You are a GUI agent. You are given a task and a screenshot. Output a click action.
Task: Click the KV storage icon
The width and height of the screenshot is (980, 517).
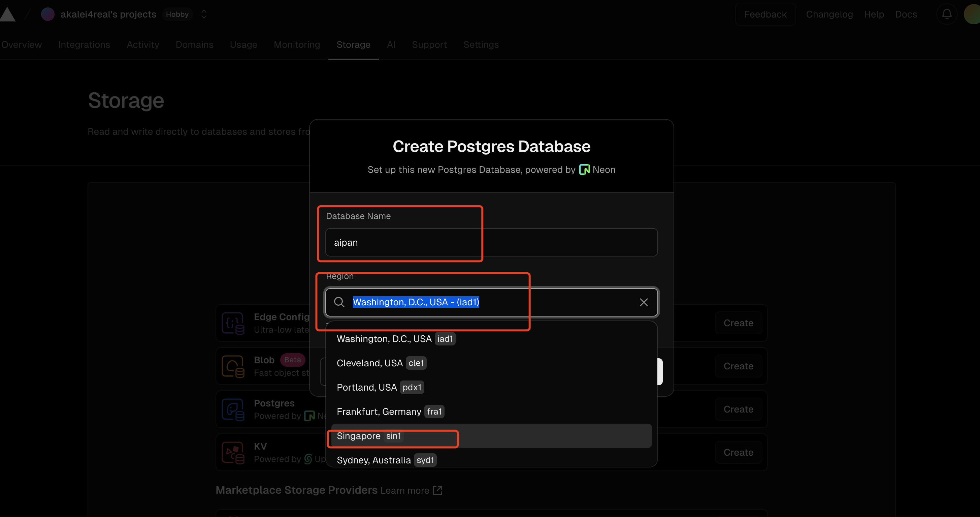[233, 452]
